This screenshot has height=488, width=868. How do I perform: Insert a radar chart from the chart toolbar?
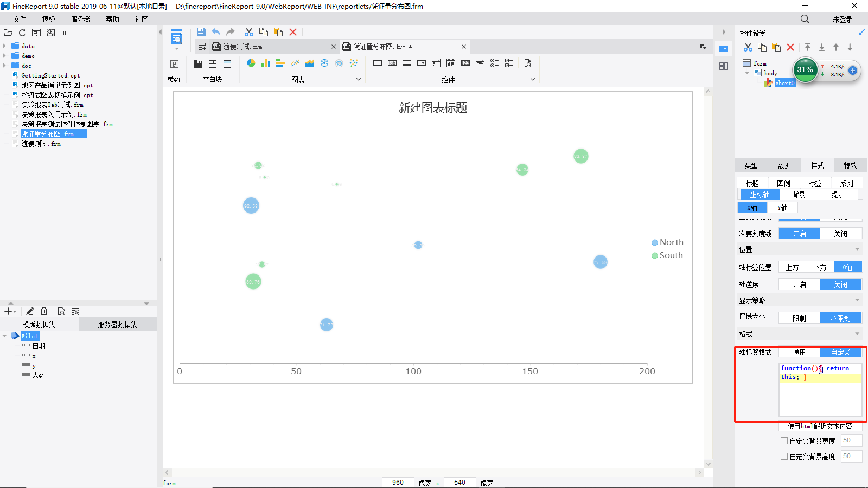pyautogui.click(x=339, y=63)
